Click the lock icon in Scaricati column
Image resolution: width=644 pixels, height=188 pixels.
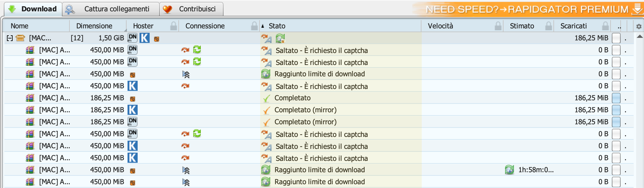pos(605,26)
